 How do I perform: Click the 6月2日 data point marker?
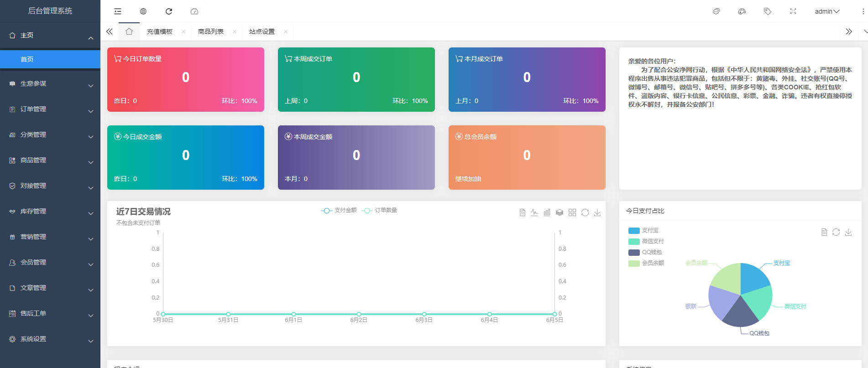point(359,314)
